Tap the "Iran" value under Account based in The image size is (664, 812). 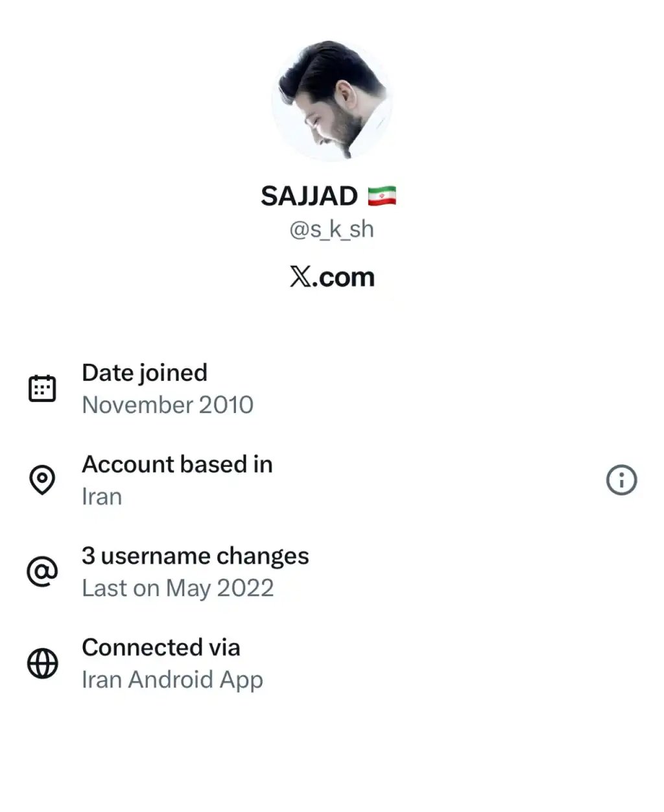point(102,497)
